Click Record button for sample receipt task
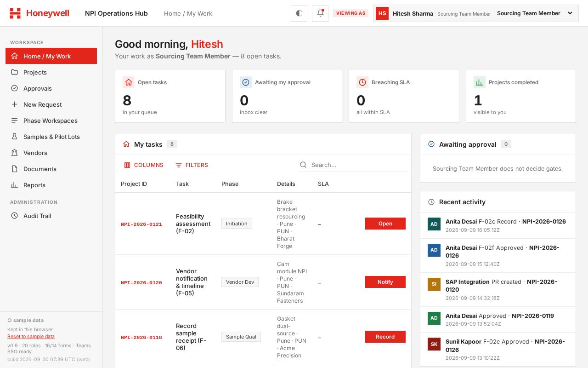The image size is (588, 368). tap(385, 337)
